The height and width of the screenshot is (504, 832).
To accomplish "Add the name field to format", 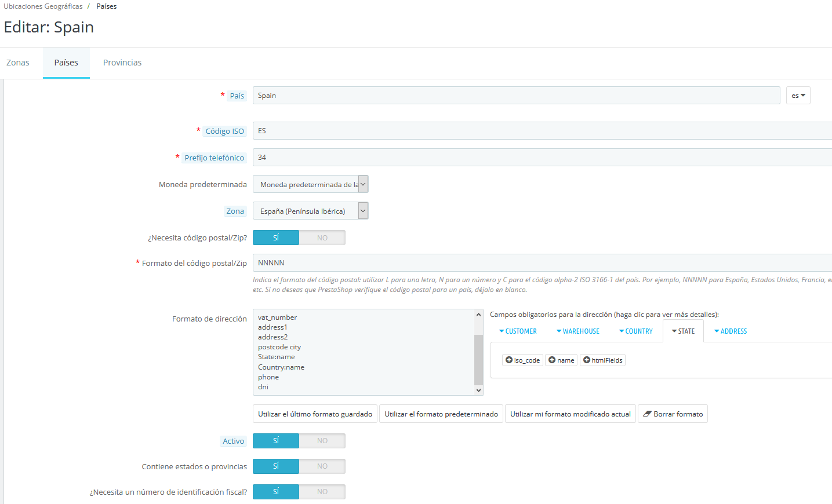I will click(x=561, y=360).
